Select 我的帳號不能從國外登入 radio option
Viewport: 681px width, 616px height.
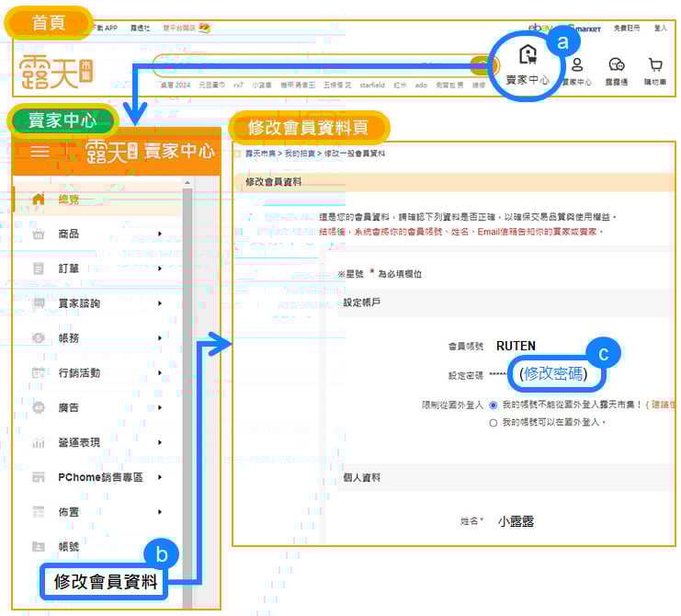click(494, 405)
